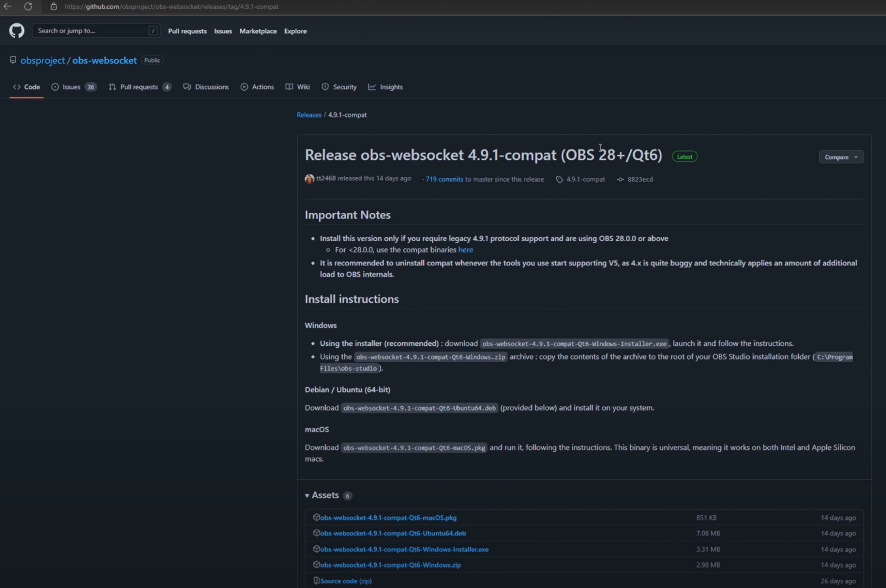The image size is (886, 588).
Task: Click the GitHub Octocat logo
Action: point(17,31)
